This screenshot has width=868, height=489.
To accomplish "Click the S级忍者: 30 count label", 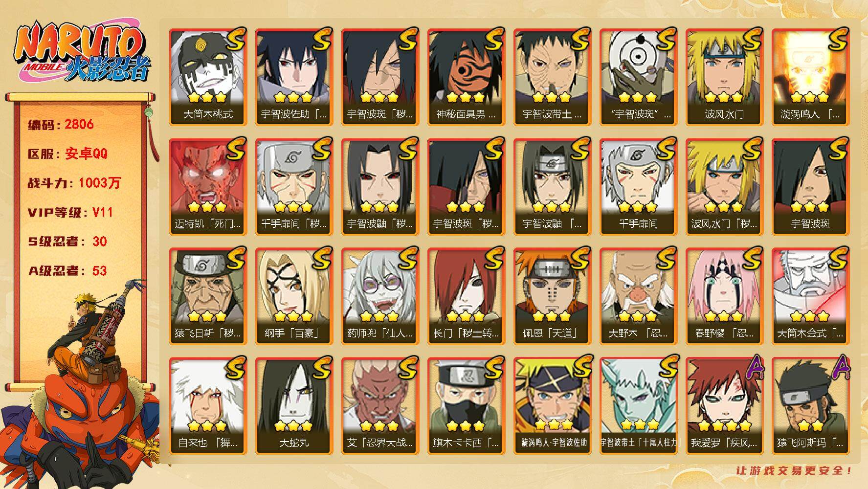I will 67,242.
